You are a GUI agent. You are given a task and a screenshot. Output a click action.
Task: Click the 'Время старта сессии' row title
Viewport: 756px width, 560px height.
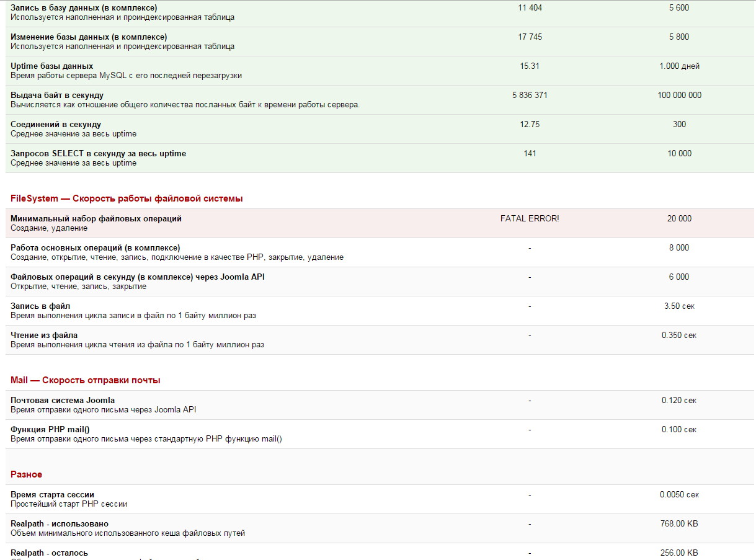click(x=52, y=494)
